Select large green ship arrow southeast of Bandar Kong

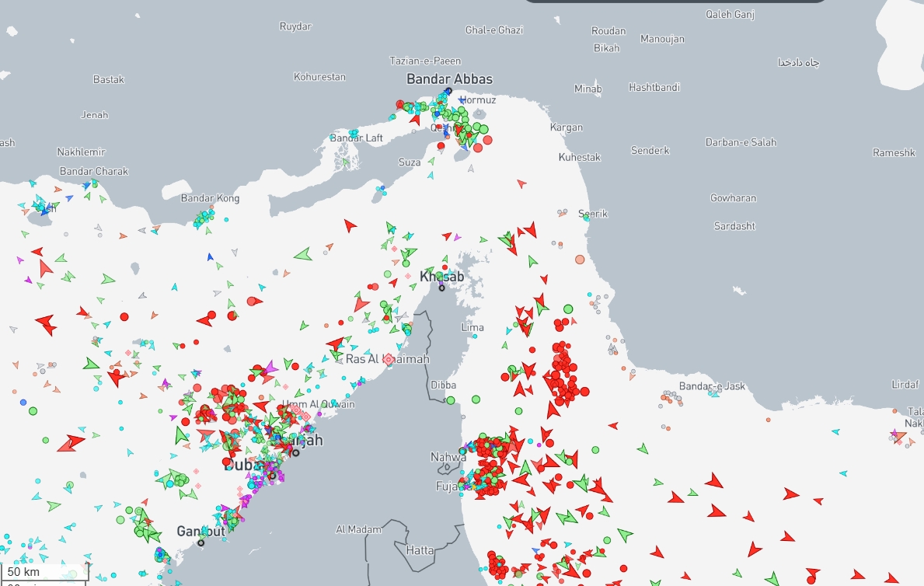[x=302, y=254]
